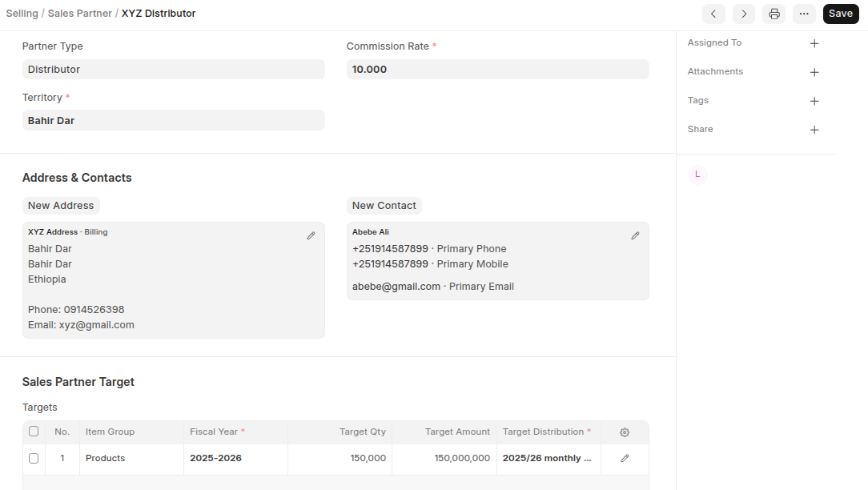
Task: Share document using plus icon
Action: (814, 130)
